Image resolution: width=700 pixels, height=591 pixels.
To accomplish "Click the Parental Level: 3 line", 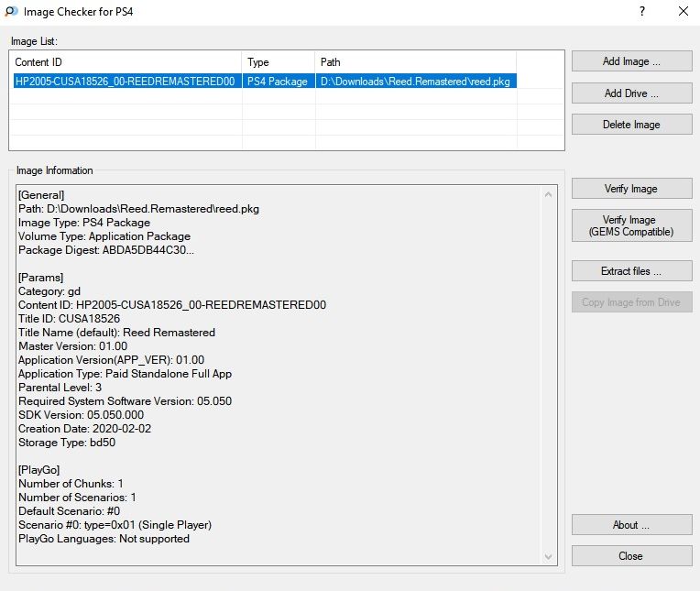I will (x=60, y=388).
